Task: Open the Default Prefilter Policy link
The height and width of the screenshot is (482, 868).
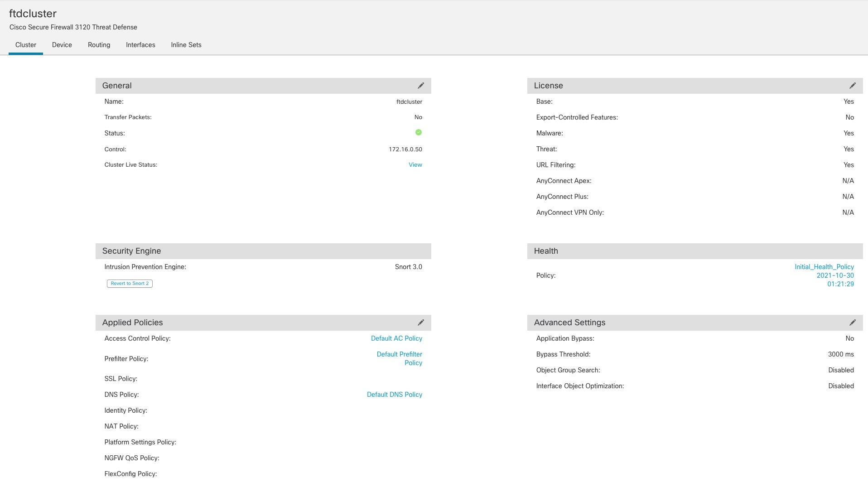Action: point(400,358)
